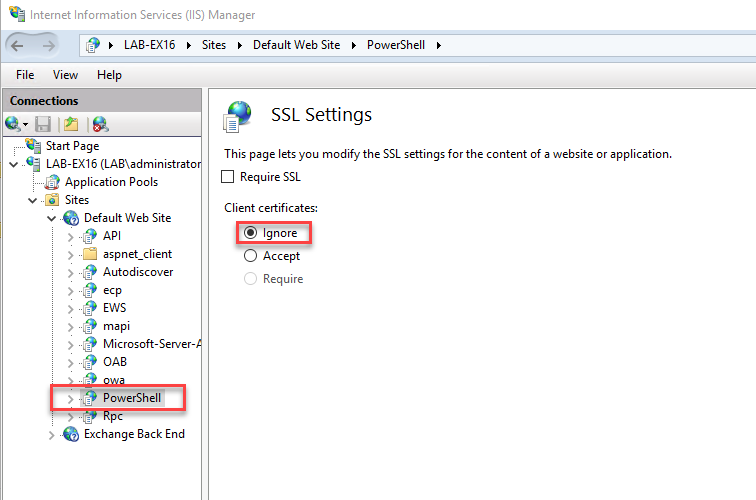Click the Start Page tree icon
The image size is (756, 500).
click(x=34, y=145)
